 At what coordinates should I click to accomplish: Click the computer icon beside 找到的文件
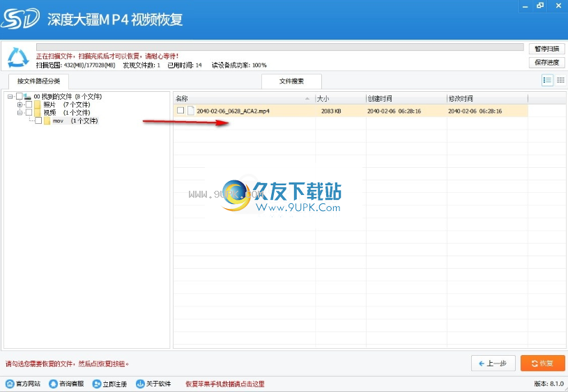pyautogui.click(x=28, y=96)
